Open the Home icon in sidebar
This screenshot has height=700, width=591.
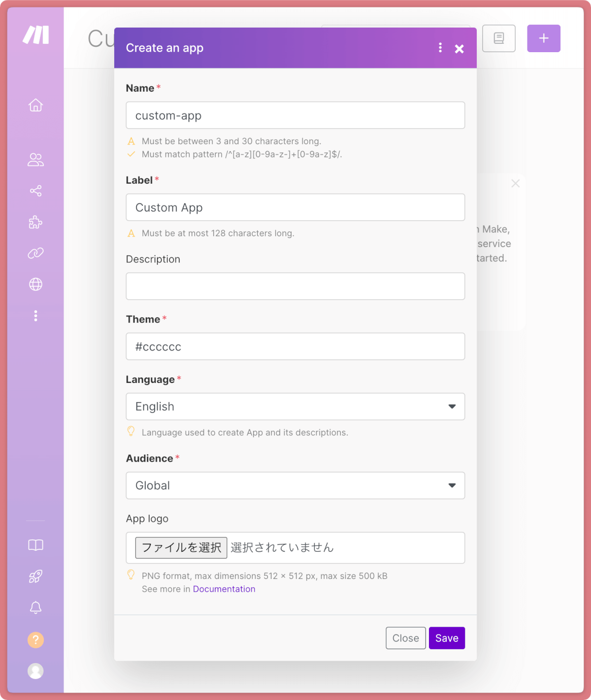(x=35, y=105)
